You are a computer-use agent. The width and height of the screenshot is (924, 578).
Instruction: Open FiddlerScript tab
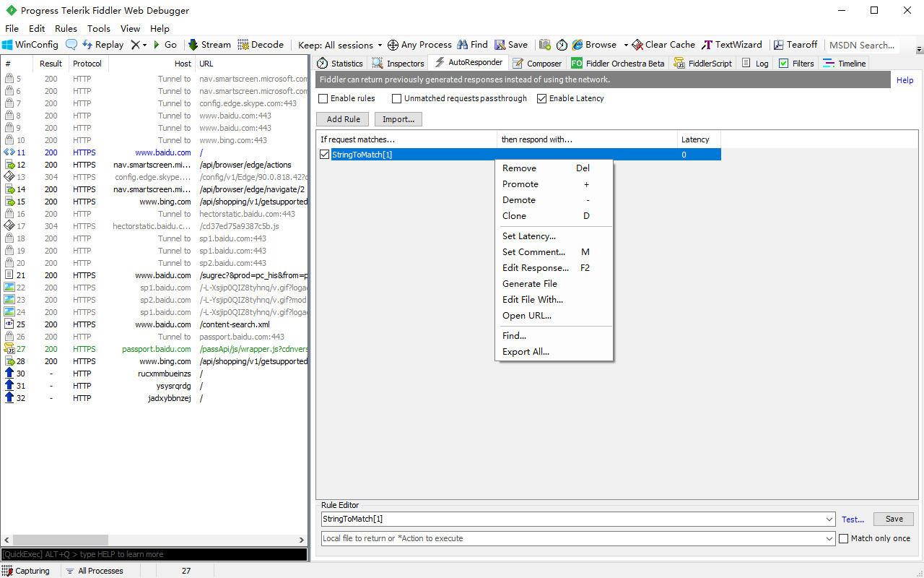pos(703,64)
